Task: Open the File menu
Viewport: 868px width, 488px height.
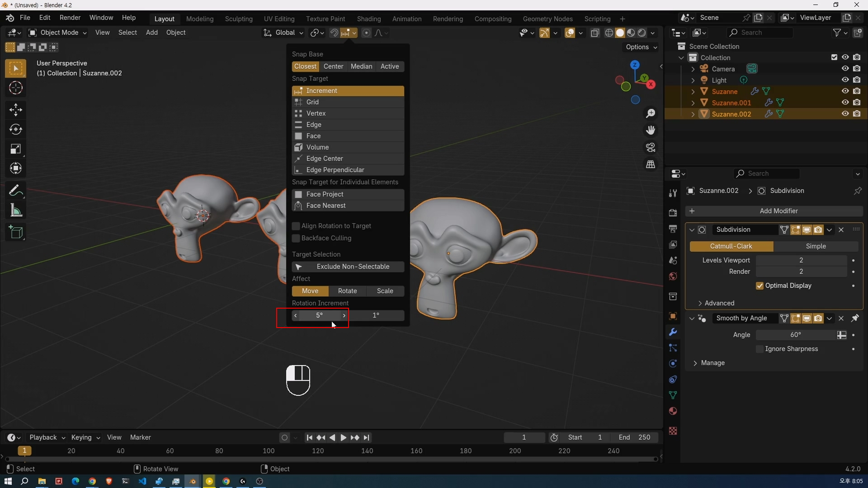Action: point(25,18)
